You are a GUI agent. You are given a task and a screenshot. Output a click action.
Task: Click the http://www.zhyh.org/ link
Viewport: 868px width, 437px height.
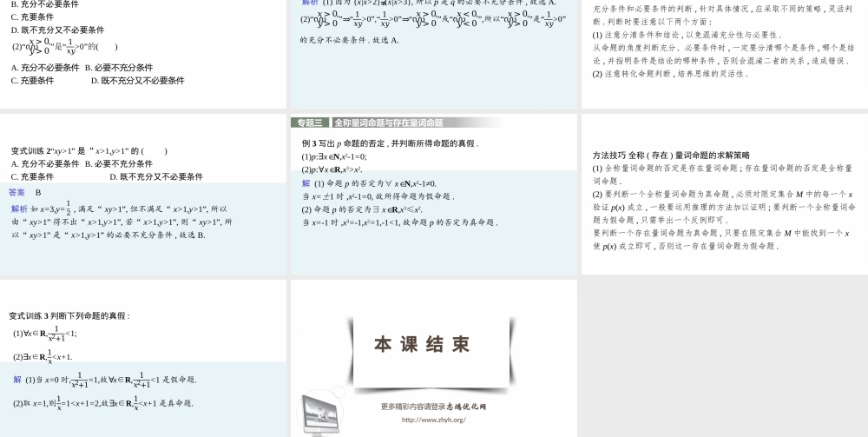click(x=434, y=420)
